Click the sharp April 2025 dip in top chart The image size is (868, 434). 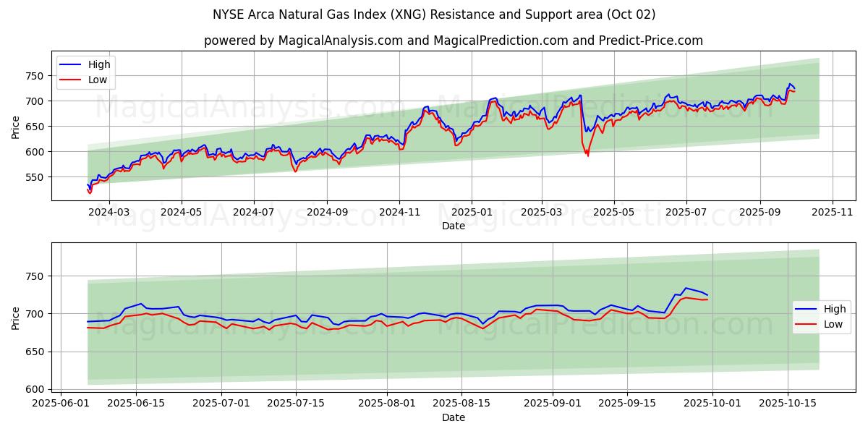pos(587,154)
